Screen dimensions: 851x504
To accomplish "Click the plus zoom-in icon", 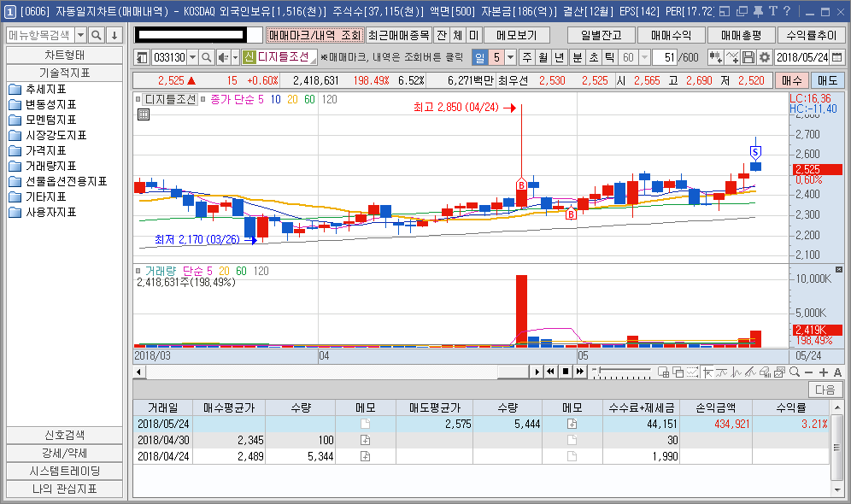I will pos(824,372).
